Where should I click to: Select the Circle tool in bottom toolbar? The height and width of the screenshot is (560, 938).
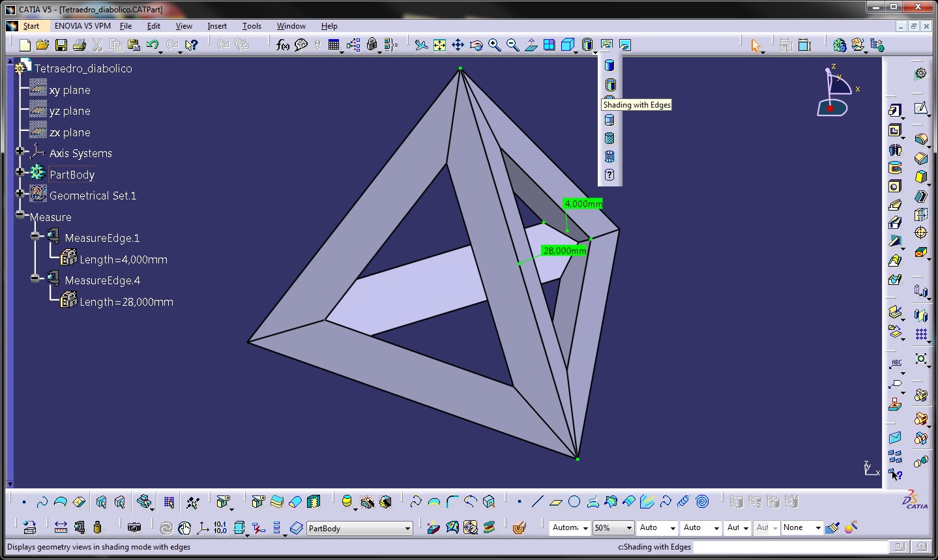(574, 501)
